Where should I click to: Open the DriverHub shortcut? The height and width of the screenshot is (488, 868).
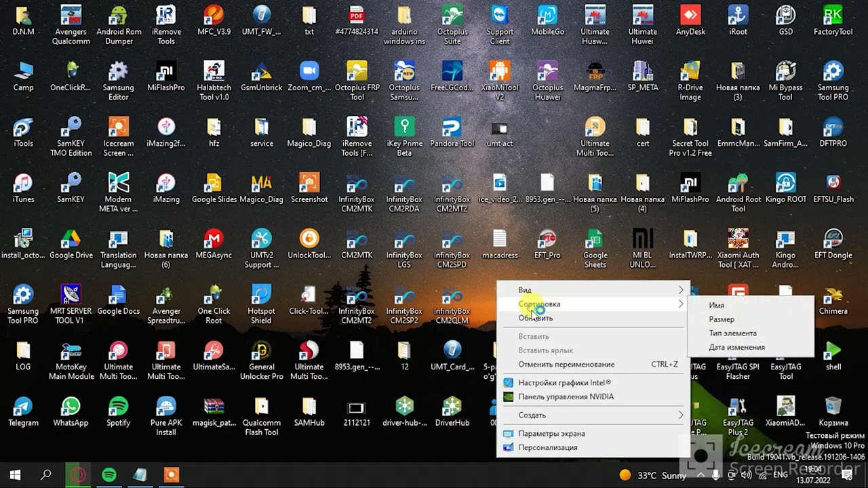(x=452, y=411)
